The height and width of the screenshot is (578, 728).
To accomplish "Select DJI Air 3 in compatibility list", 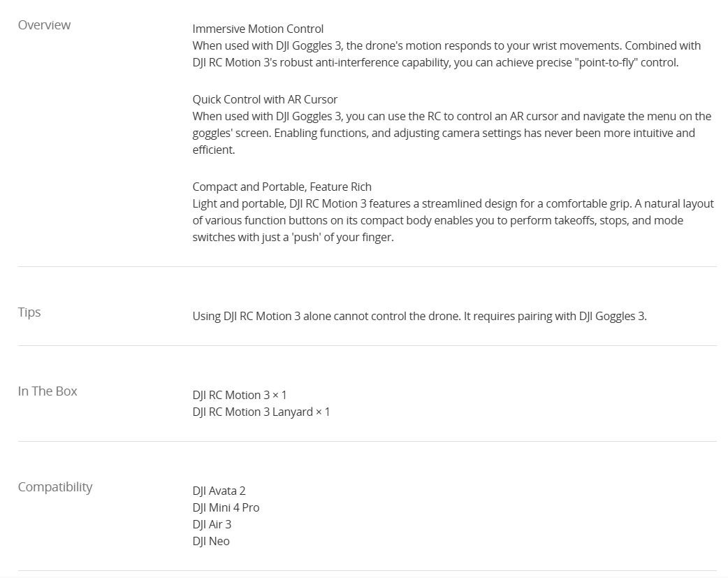I will [212, 524].
